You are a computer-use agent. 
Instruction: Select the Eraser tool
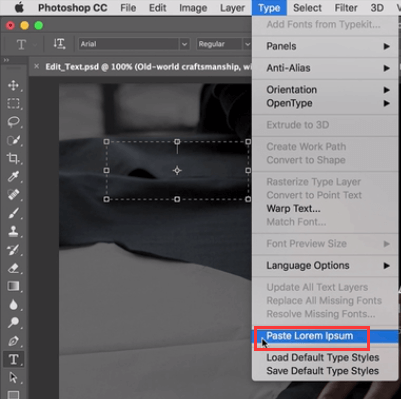pyautogui.click(x=13, y=268)
